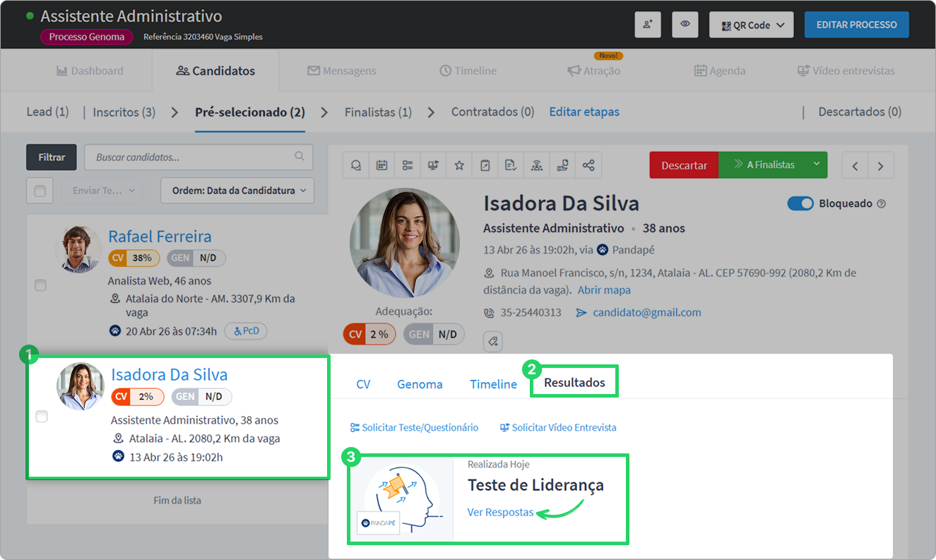
Task: Click the add user icon in header
Action: (x=648, y=25)
